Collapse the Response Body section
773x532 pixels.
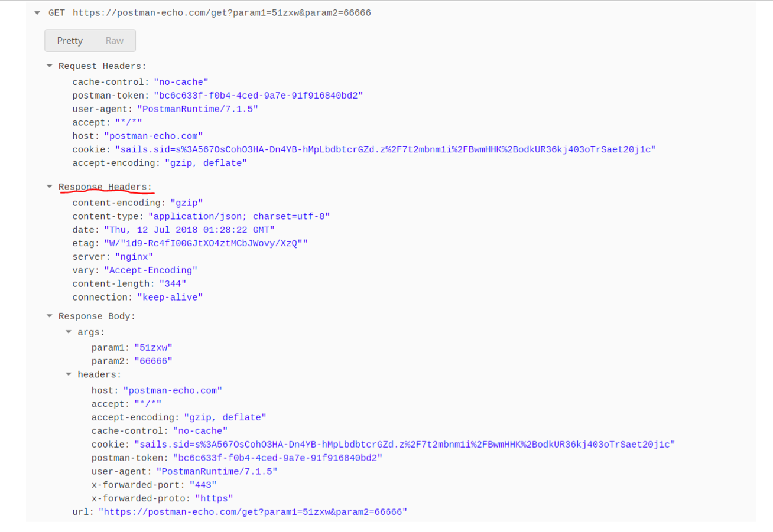pyautogui.click(x=50, y=316)
